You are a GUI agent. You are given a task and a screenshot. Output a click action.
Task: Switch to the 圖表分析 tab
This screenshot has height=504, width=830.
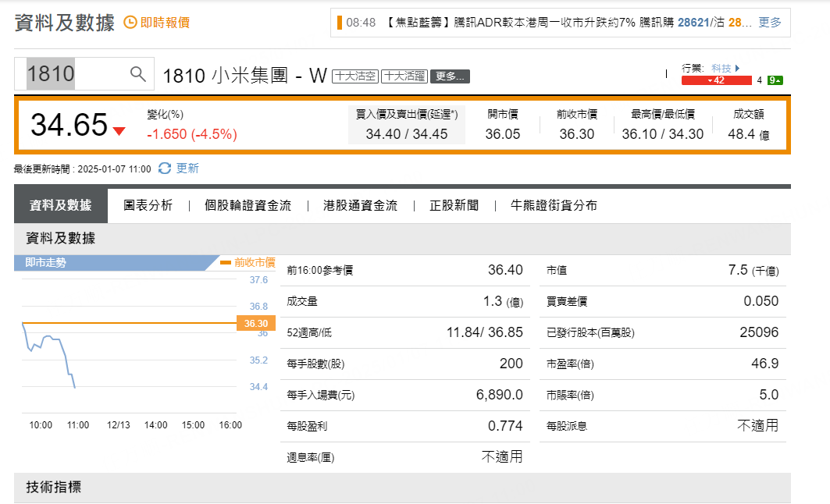tap(148, 205)
